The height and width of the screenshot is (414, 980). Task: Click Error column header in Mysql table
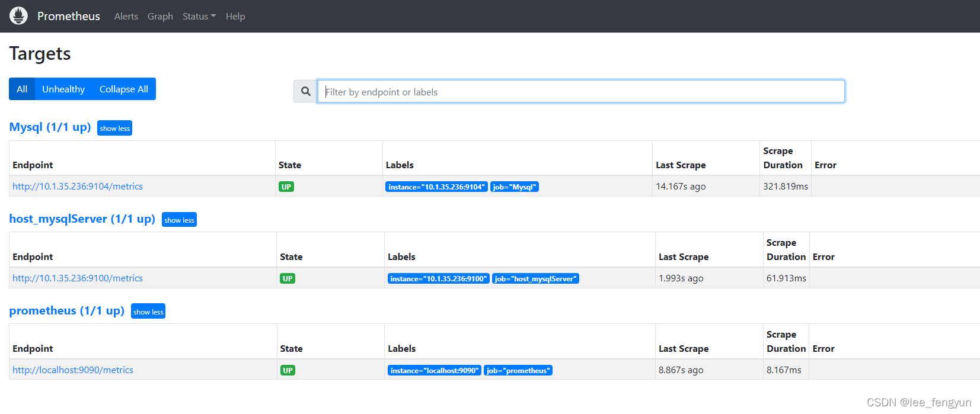point(825,165)
